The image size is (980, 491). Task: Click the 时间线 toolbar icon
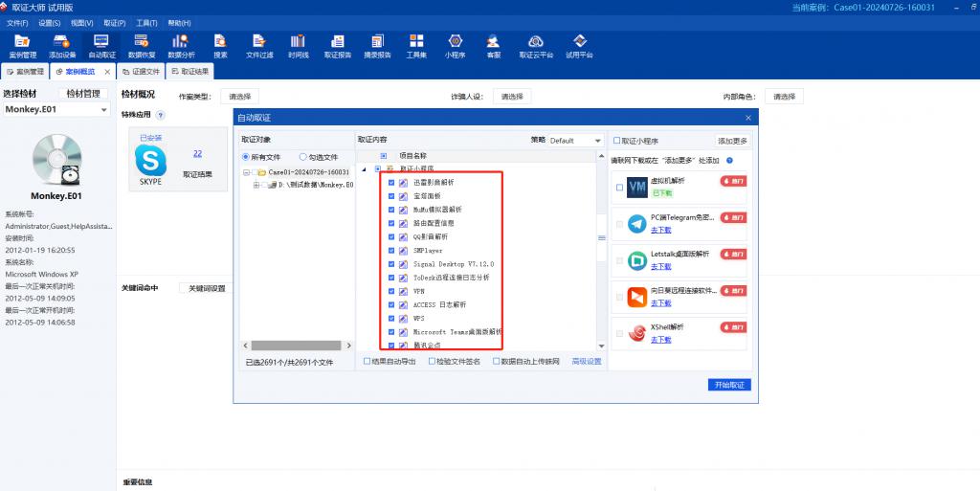tap(298, 46)
